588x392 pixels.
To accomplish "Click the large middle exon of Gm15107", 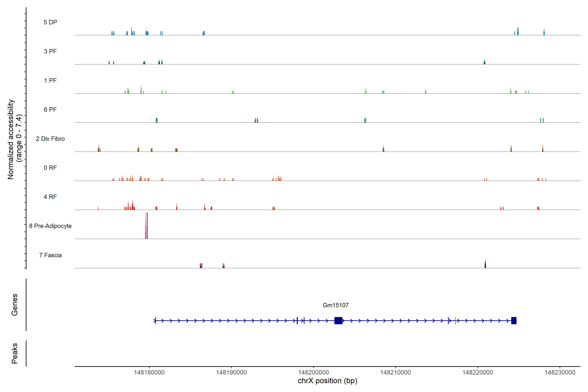I will [338, 320].
